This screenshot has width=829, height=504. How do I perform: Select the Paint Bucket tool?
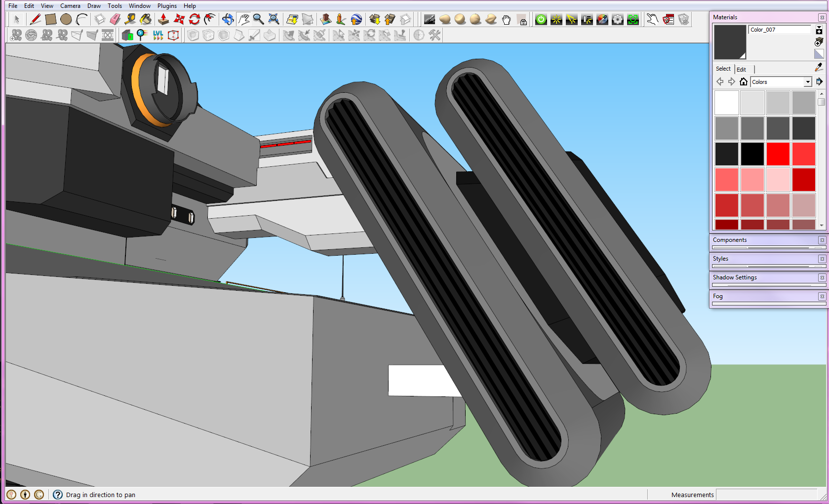tap(146, 19)
